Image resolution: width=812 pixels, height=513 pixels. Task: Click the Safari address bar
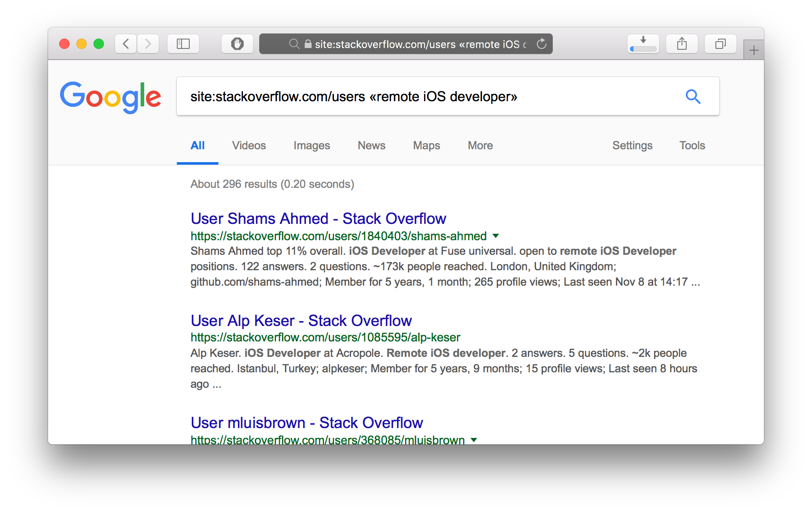406,44
